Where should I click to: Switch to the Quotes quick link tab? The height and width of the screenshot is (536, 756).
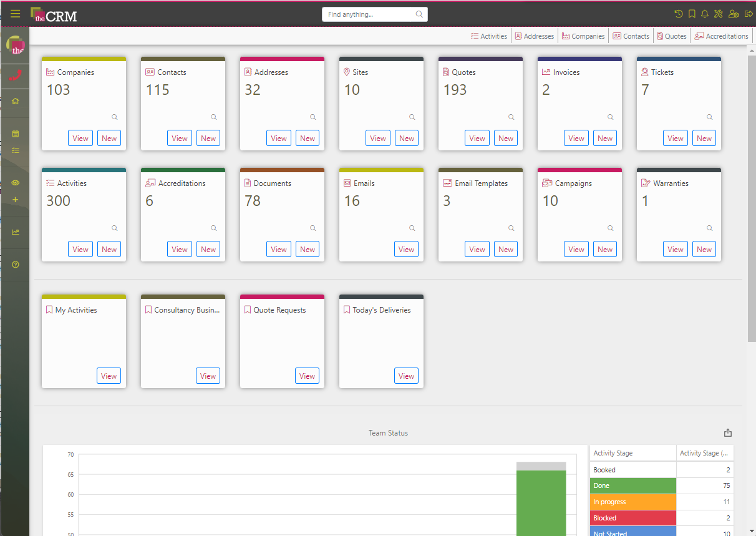[x=671, y=36]
